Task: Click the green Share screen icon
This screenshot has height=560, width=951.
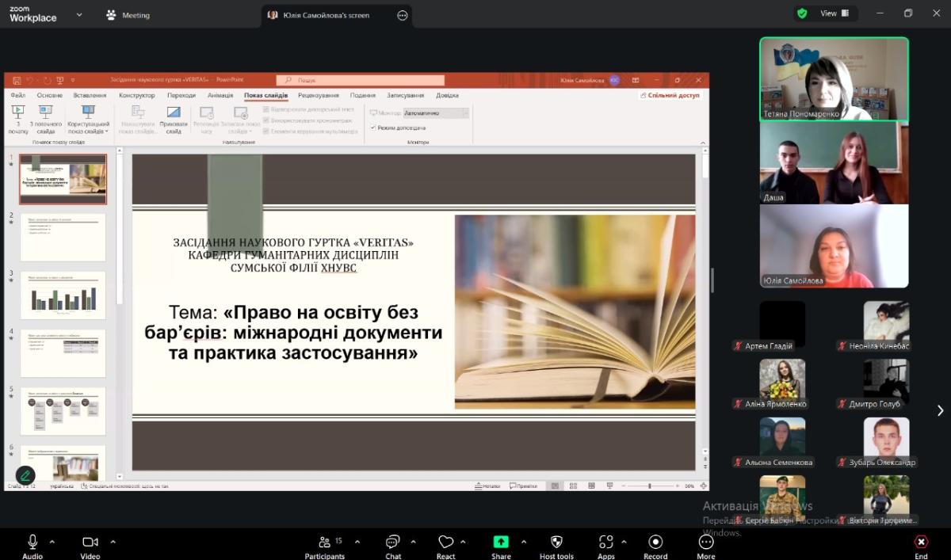Action: [x=501, y=542]
